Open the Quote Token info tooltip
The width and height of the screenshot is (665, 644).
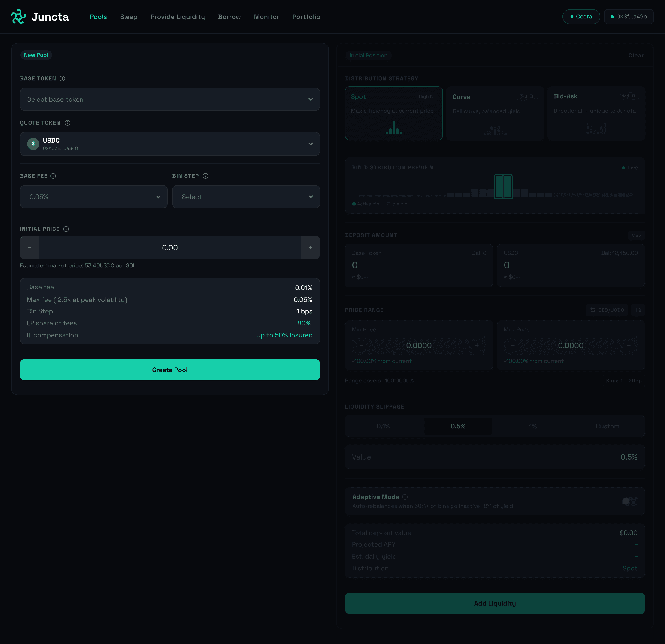click(67, 123)
